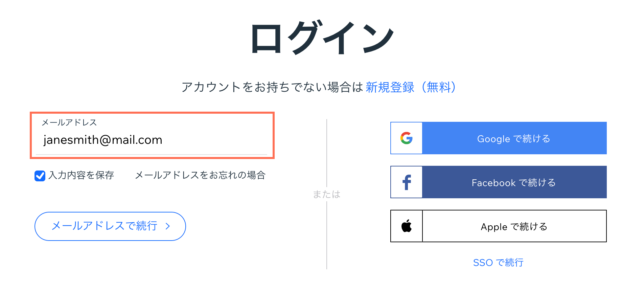
Task: Select the Apple で続ける label
Action: point(514,227)
